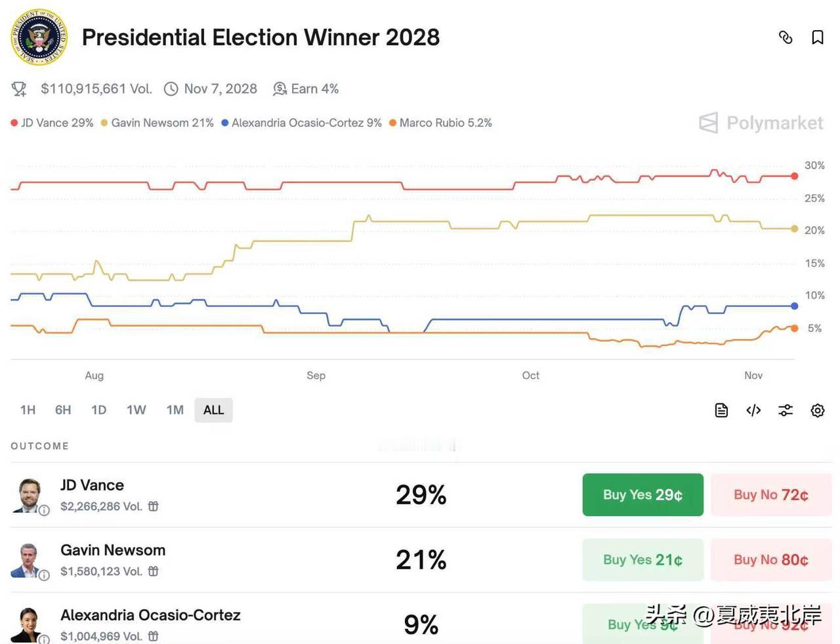Click gift icon beside JD Vance volume
This screenshot has height=644, width=840.
(154, 506)
